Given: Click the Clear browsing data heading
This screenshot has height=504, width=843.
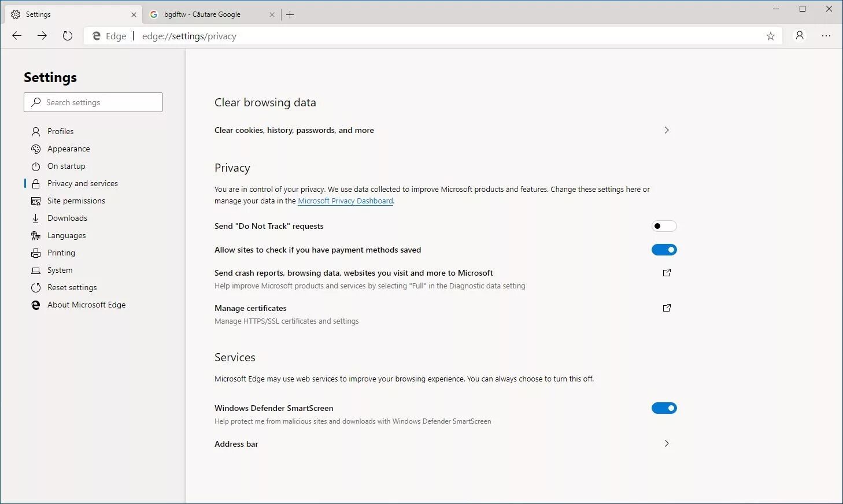Looking at the screenshot, I should pos(265,102).
